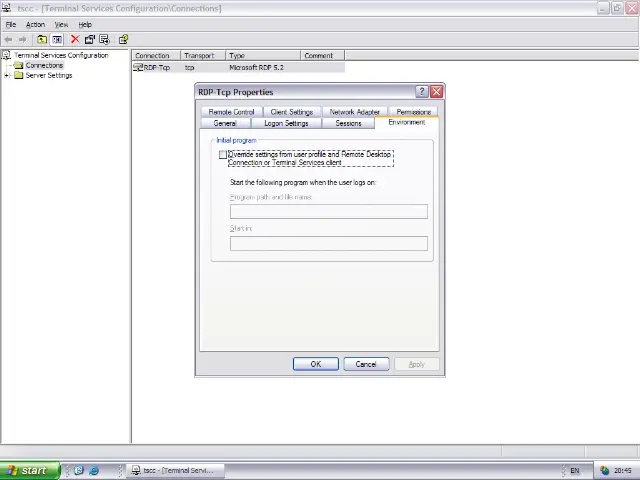
Task: Click the dialog question-mark help button
Action: click(x=422, y=92)
